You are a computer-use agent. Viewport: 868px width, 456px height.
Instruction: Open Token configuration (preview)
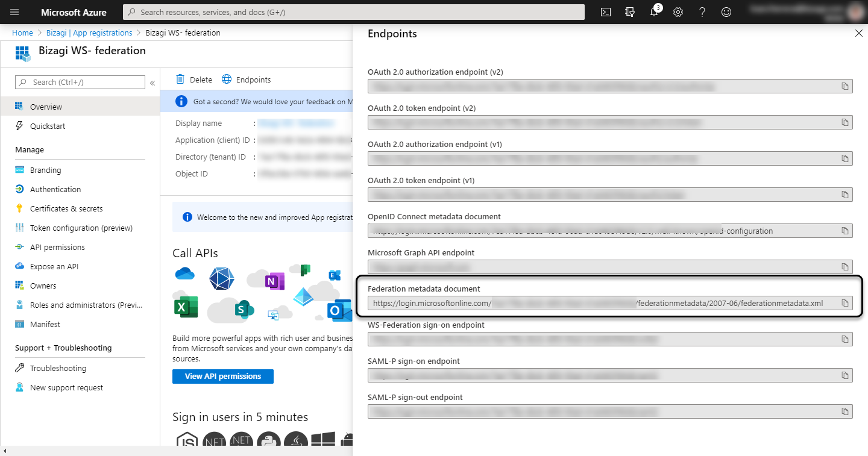80,228
